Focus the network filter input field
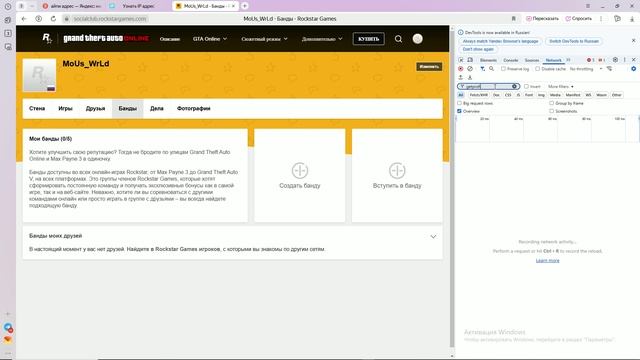Viewport: 640px width, 360px height. [488, 87]
